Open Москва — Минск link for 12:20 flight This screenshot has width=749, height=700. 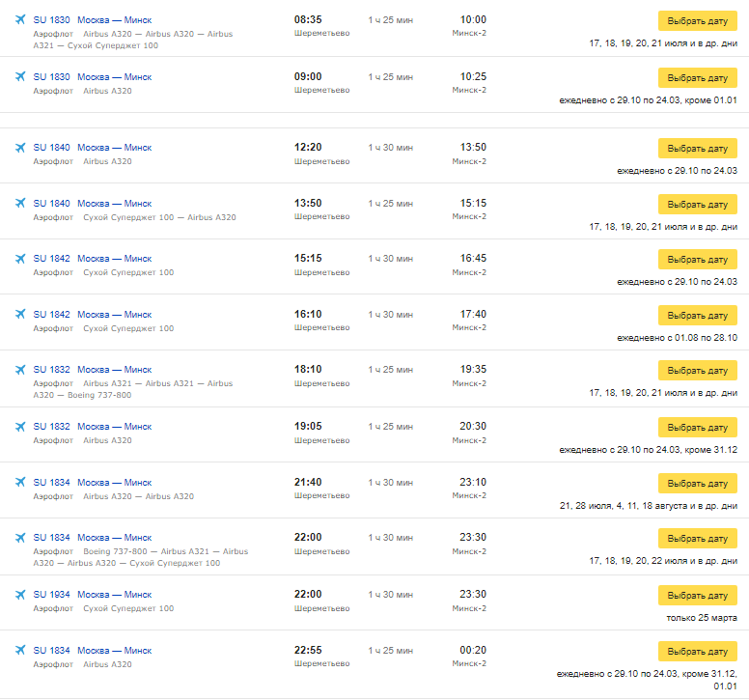tap(115, 148)
